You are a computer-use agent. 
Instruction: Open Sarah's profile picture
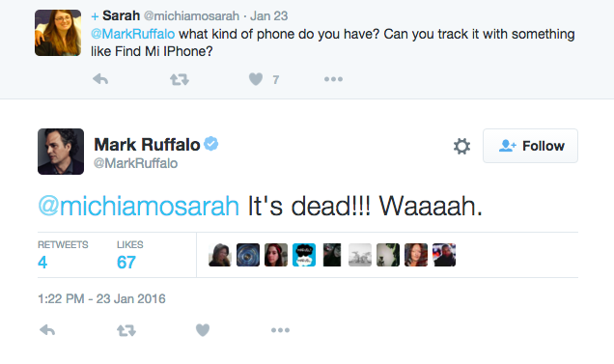pyautogui.click(x=58, y=33)
